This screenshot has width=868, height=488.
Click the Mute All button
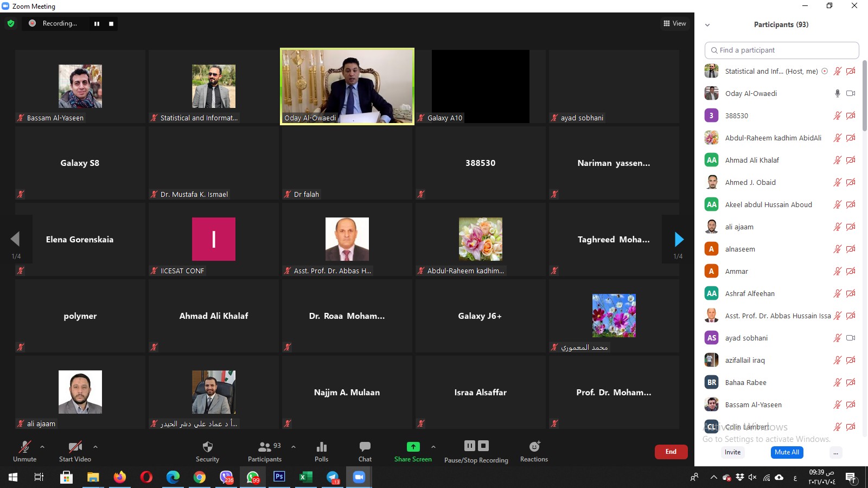click(x=787, y=452)
